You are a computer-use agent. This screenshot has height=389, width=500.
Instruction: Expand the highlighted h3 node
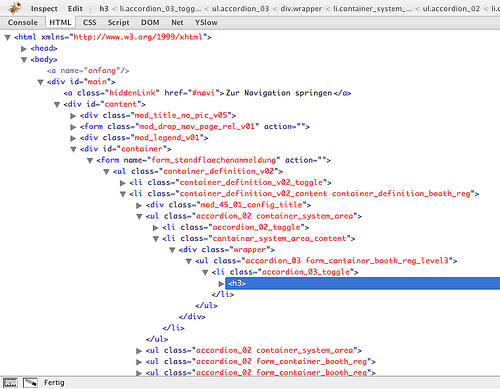[x=221, y=284]
